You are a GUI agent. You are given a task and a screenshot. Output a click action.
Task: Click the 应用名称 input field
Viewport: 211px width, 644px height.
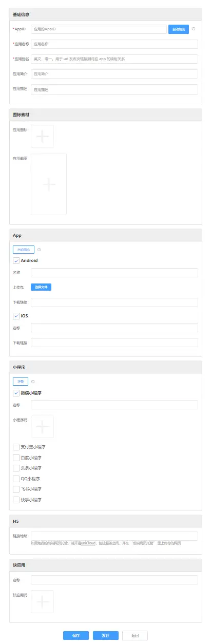click(x=114, y=44)
